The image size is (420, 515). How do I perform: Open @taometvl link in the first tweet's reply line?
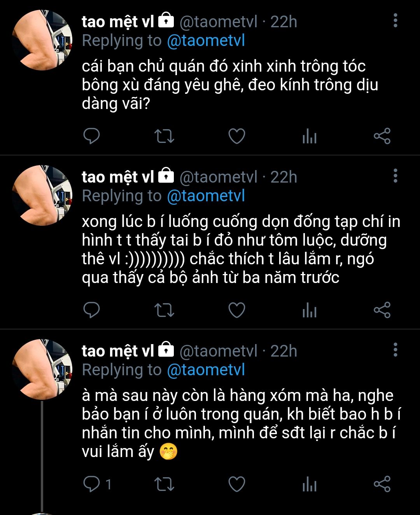pos(206,41)
